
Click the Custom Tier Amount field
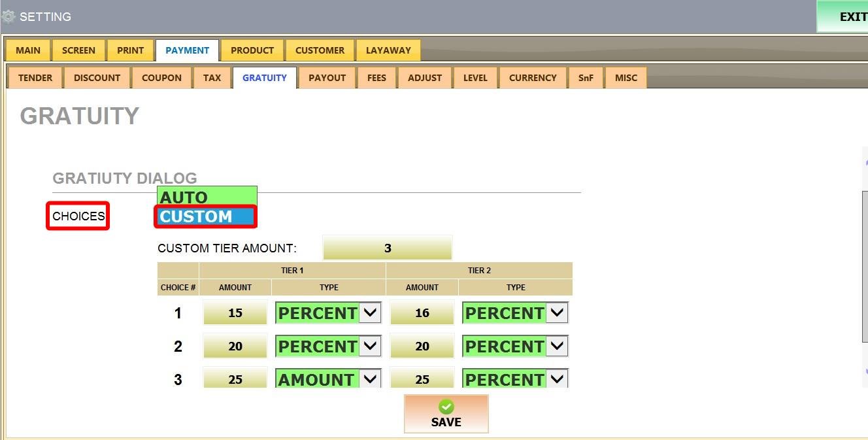point(387,248)
